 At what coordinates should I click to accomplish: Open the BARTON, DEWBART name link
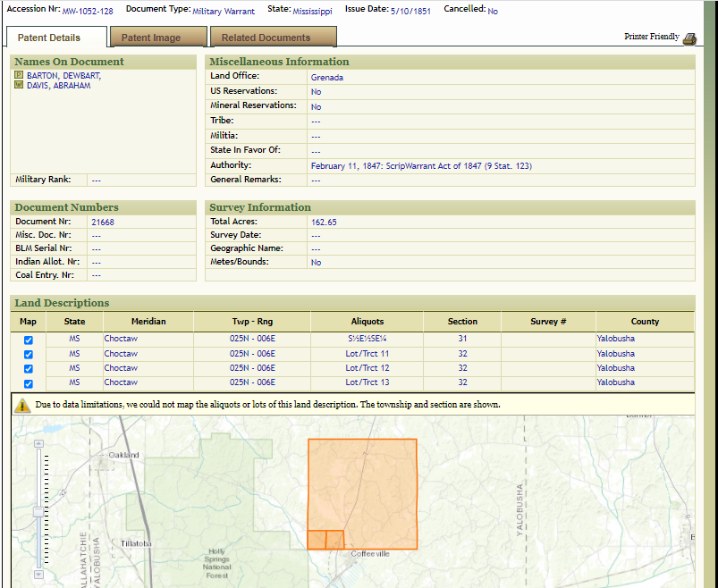coord(63,76)
